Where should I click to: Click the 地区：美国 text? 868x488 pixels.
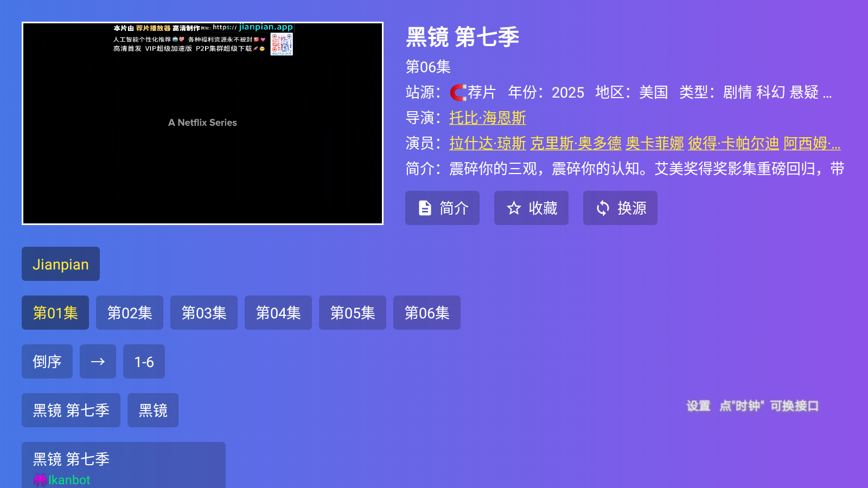pos(631,92)
